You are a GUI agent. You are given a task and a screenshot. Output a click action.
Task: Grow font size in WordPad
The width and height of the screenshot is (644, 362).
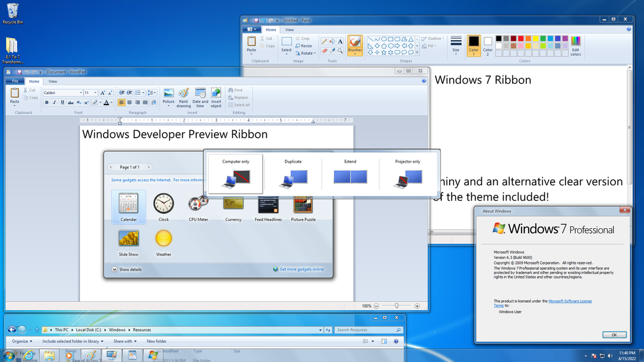103,93
